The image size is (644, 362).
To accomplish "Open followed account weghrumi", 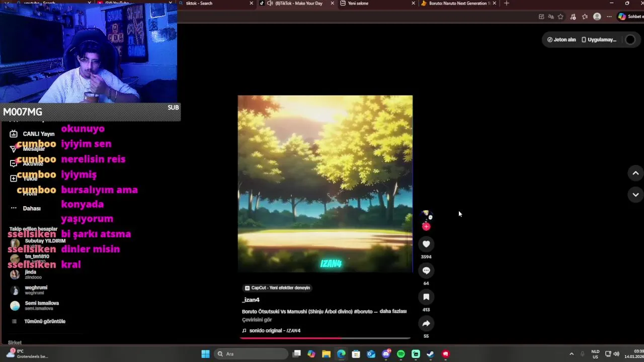I will pos(29,290).
